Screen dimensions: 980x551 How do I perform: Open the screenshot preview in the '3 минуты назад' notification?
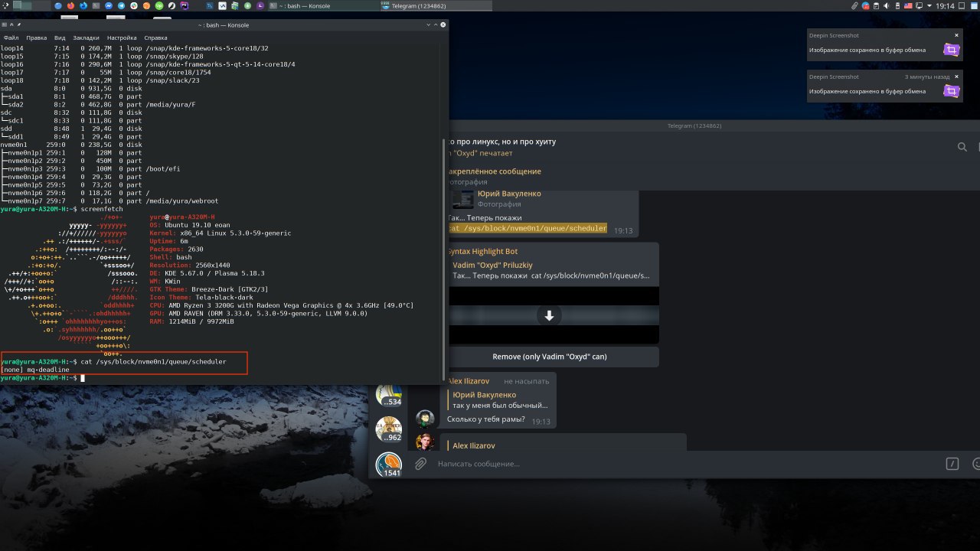tap(950, 91)
